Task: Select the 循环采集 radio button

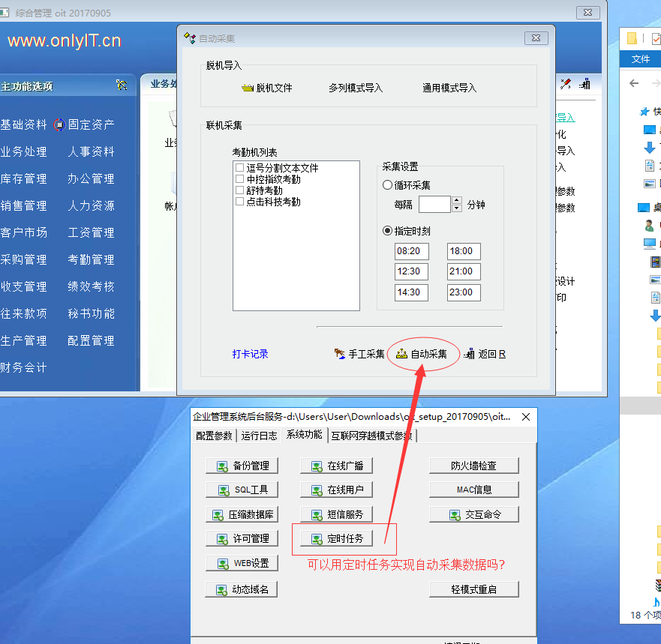Action: [x=388, y=185]
